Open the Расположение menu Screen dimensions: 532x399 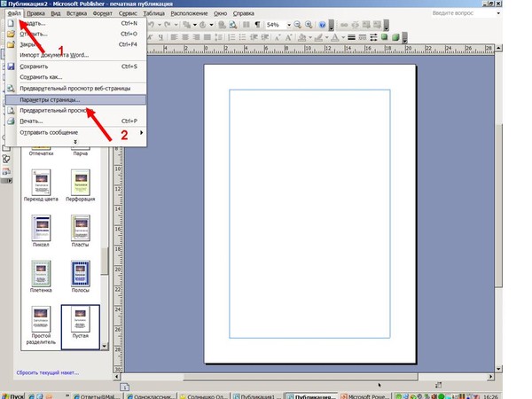coord(189,13)
